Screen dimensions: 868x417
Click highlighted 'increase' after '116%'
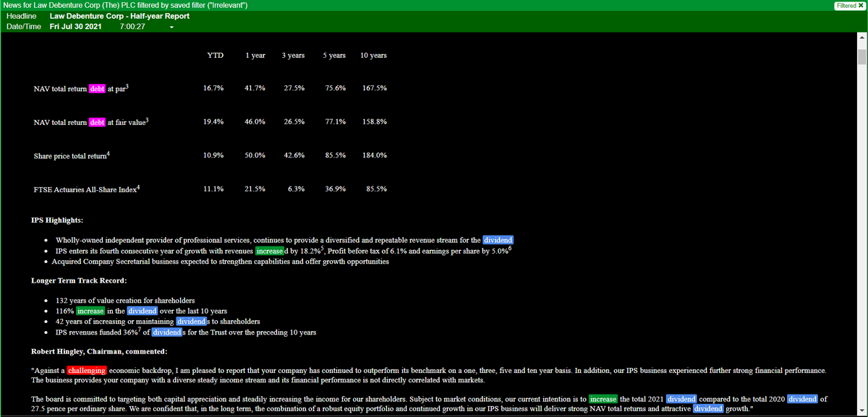pos(91,311)
